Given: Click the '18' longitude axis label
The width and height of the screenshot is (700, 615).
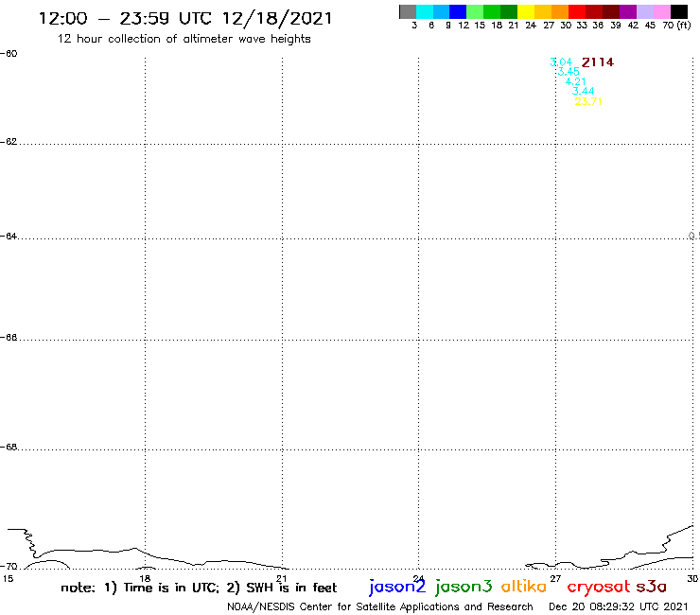Looking at the screenshot, I should click(x=145, y=579).
